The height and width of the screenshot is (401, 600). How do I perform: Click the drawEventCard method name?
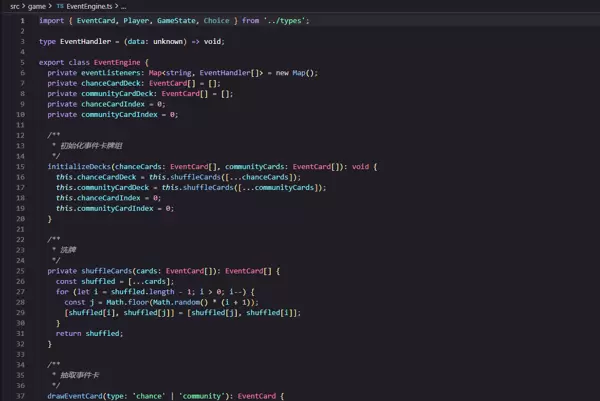[x=76, y=395]
